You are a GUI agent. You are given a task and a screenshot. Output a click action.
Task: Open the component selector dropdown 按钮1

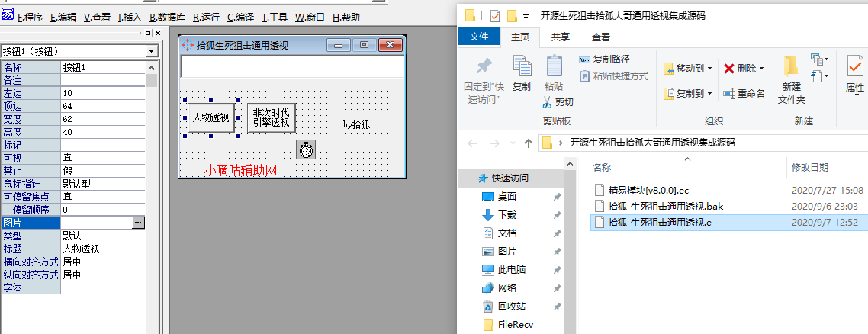[x=152, y=51]
